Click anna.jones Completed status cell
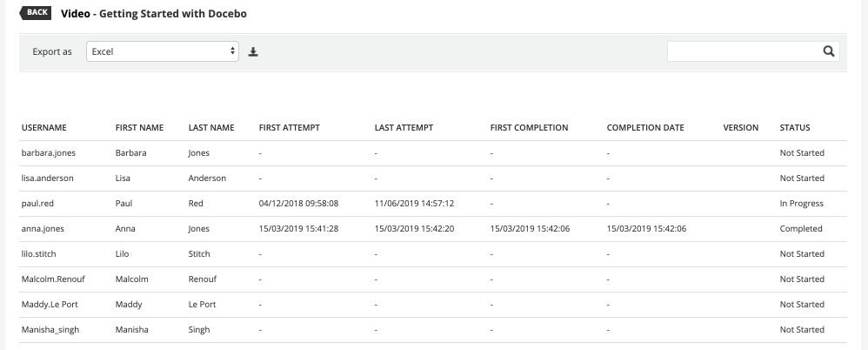Screen dimensions: 868x350 tap(801, 229)
